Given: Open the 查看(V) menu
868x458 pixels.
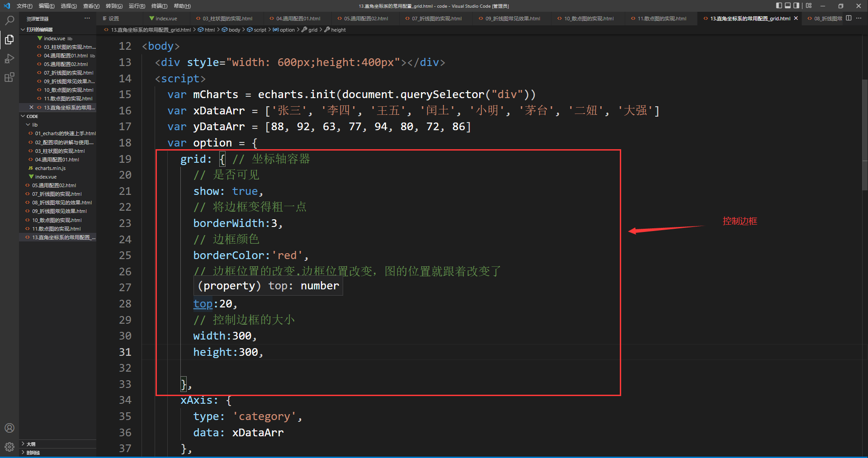Looking at the screenshot, I should click(91, 6).
